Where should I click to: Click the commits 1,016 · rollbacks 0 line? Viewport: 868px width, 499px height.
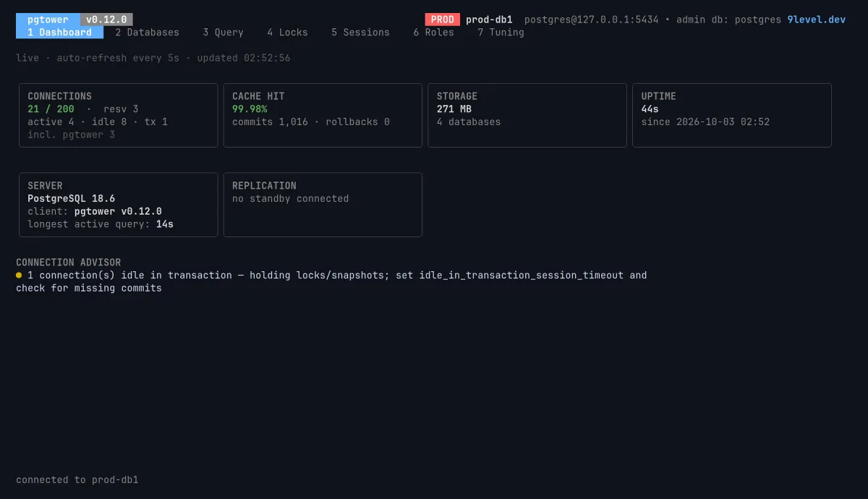[x=311, y=122]
